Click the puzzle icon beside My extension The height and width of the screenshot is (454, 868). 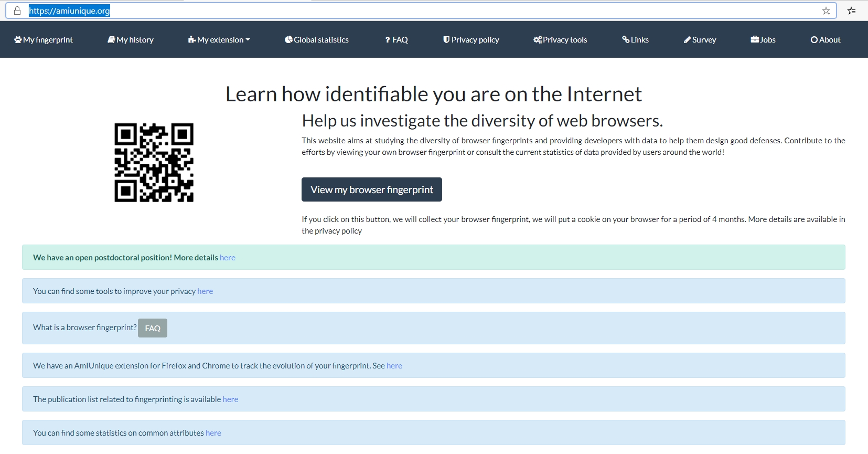(x=192, y=40)
